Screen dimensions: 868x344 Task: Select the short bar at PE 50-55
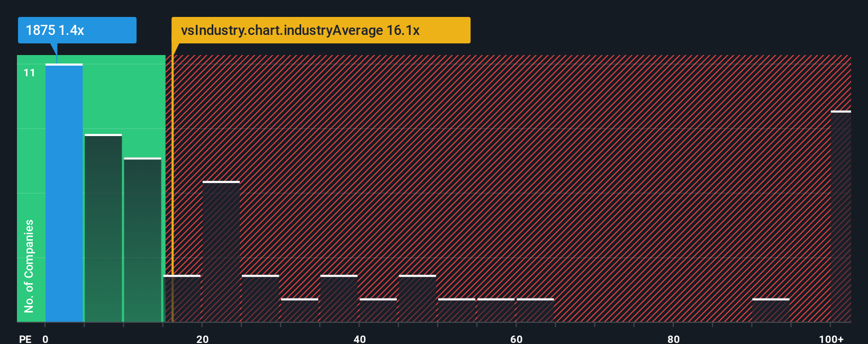click(x=457, y=310)
